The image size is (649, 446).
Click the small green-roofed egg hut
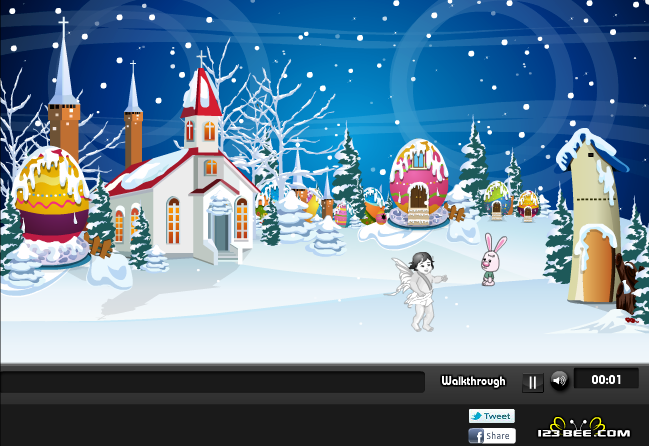pyautogui.click(x=496, y=199)
